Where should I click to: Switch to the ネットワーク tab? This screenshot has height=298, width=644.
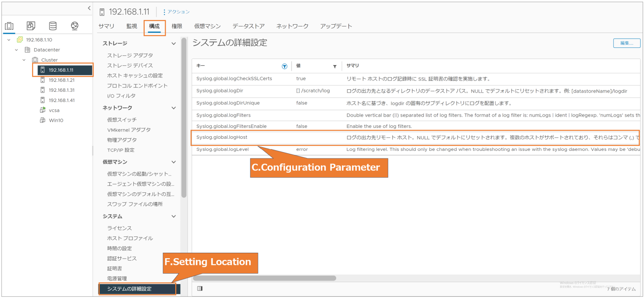point(292,26)
